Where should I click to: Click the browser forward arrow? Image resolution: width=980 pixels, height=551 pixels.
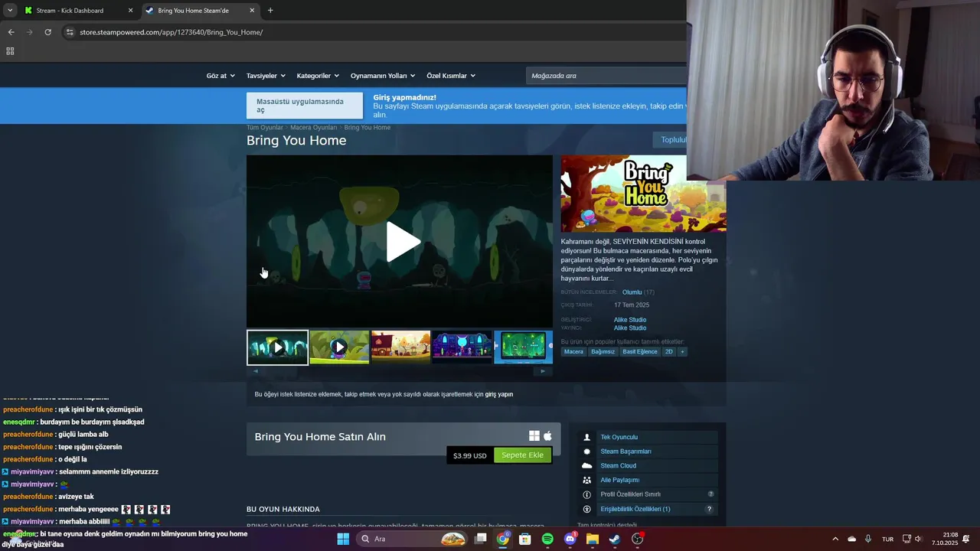[29, 32]
